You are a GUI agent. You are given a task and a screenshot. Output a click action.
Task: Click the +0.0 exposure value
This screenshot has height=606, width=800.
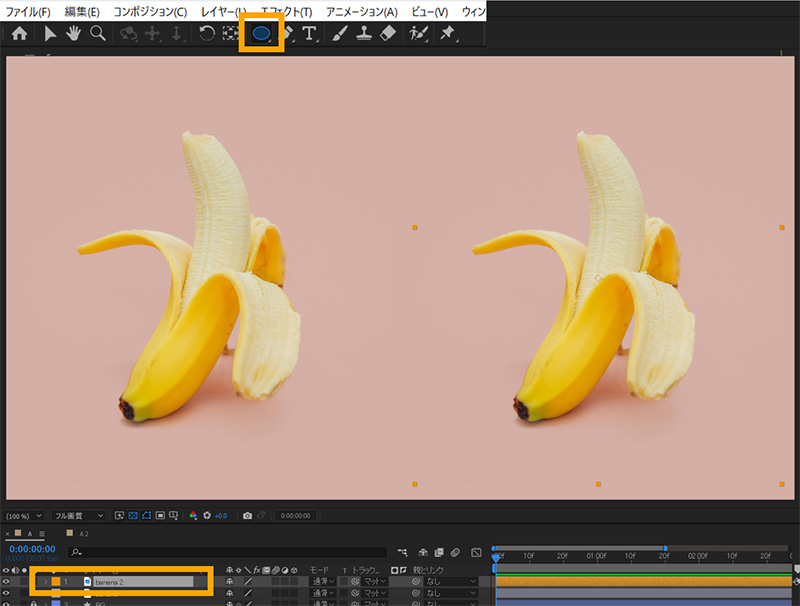click(221, 516)
